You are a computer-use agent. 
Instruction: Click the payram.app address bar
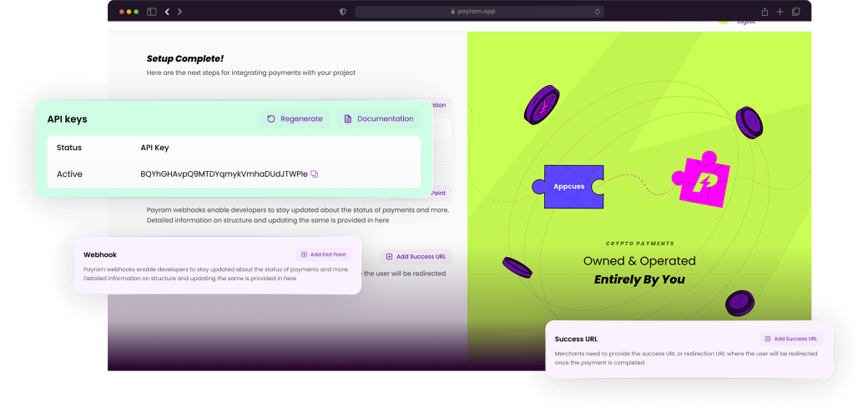coord(479,12)
